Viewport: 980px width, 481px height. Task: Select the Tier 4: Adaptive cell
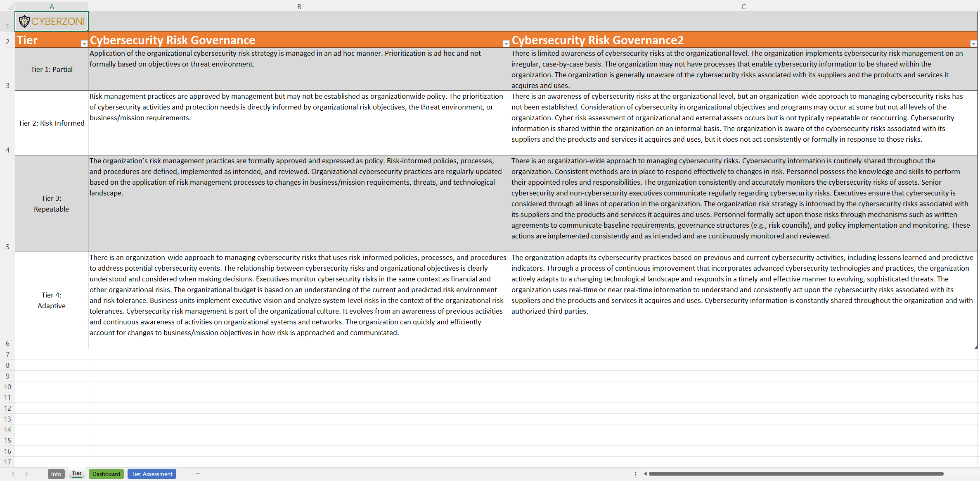[x=52, y=300]
